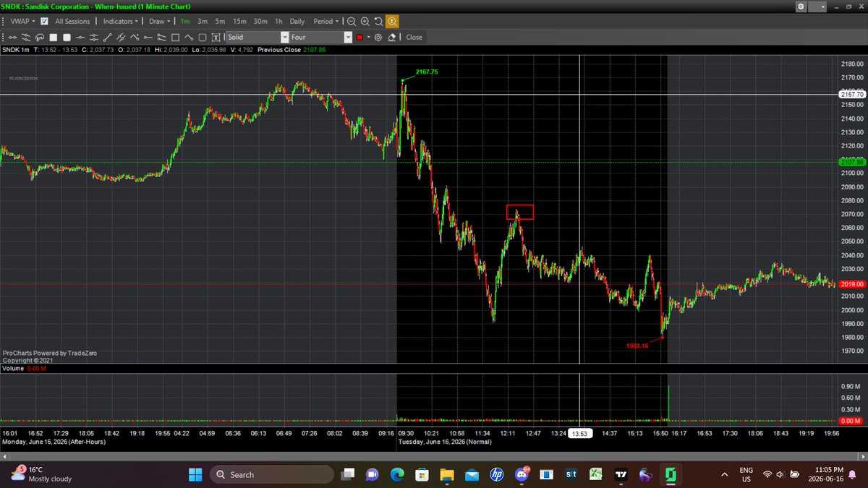
Task: Click the 2167.75 high price label
Action: (x=427, y=72)
